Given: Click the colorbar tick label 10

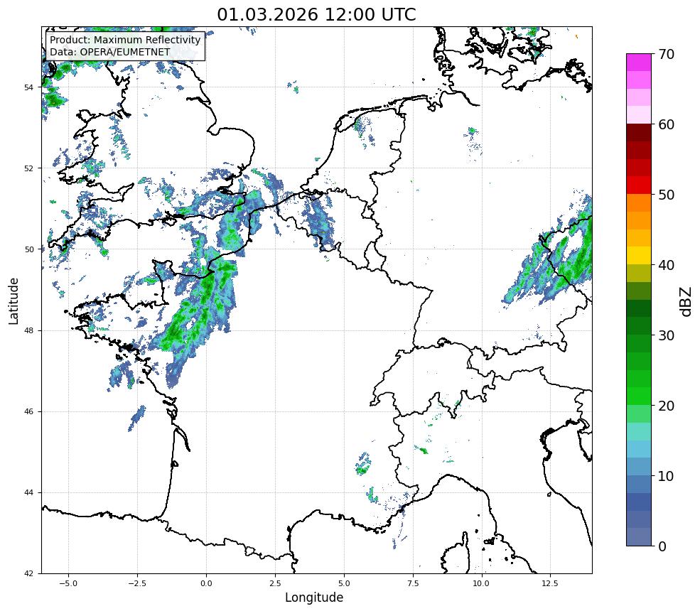Looking at the screenshot, I should click(666, 476).
